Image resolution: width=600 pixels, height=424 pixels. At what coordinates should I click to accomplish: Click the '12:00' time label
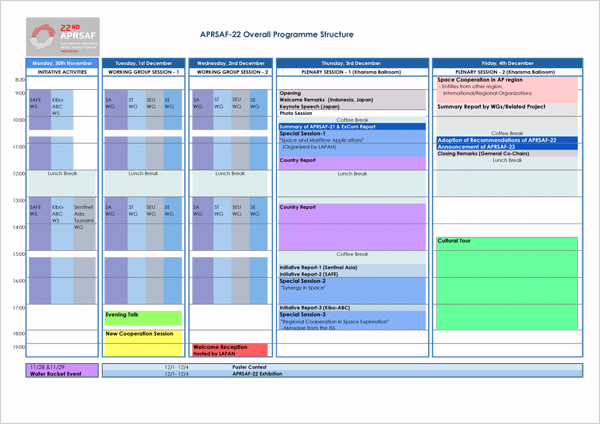click(x=19, y=174)
